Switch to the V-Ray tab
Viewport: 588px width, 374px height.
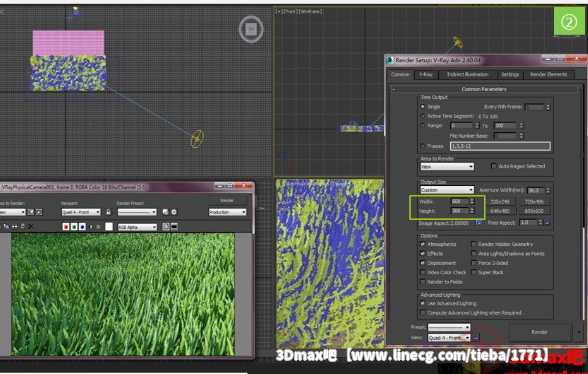tap(426, 74)
